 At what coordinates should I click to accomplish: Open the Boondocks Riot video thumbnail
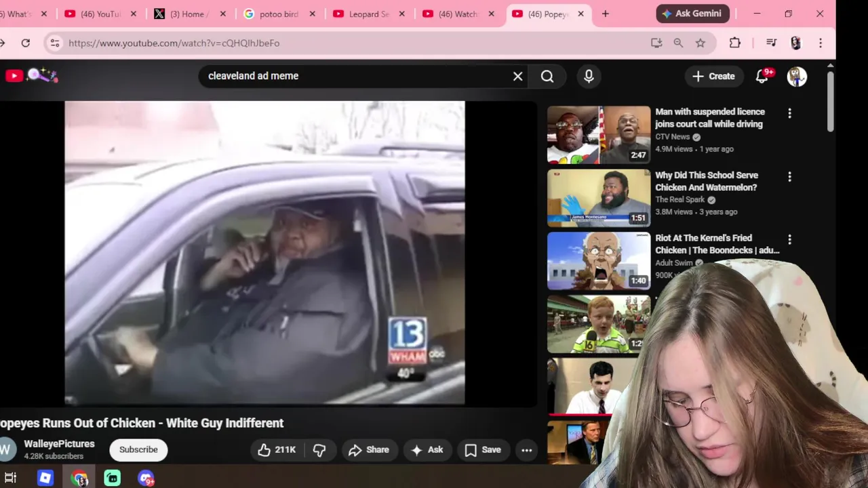599,261
